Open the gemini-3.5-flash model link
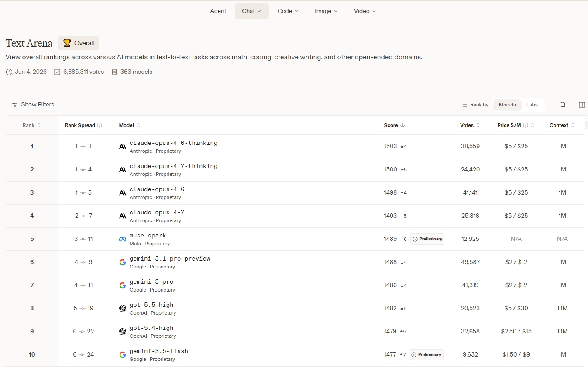The image size is (588, 367). coord(159,351)
